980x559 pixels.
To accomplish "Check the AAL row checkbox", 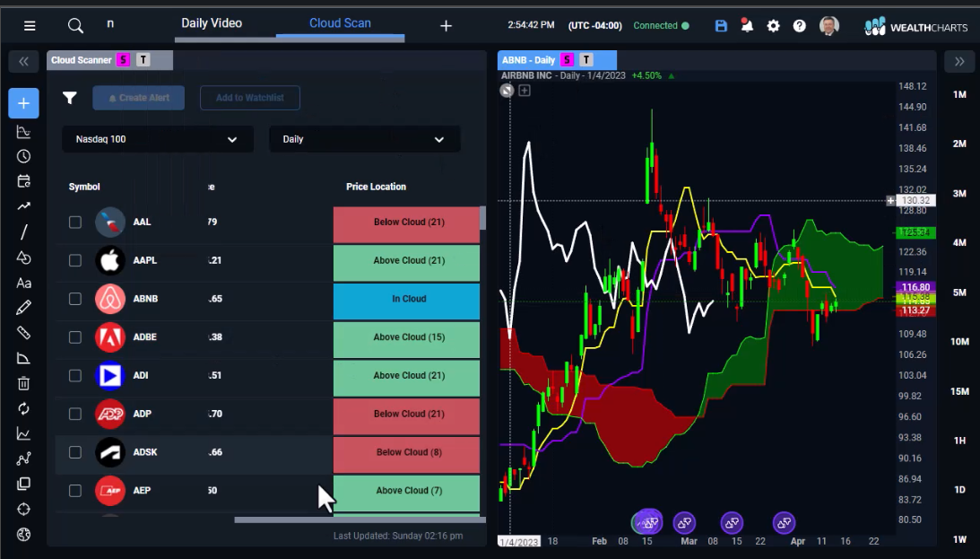I will pyautogui.click(x=75, y=222).
